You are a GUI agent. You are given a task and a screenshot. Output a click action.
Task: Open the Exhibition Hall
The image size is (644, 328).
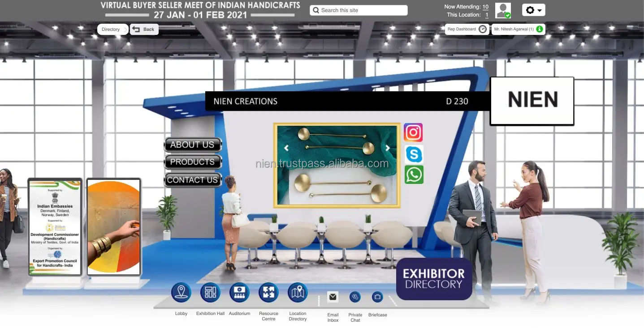click(210, 293)
